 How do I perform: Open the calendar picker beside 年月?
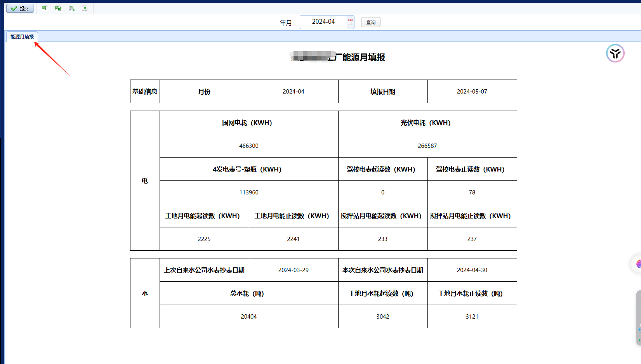click(x=350, y=22)
